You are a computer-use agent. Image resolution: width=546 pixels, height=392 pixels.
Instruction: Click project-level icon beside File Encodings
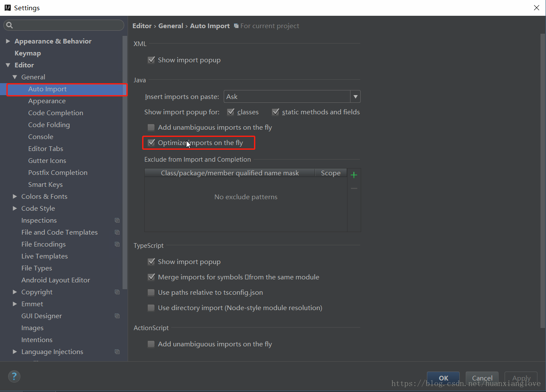click(x=117, y=244)
